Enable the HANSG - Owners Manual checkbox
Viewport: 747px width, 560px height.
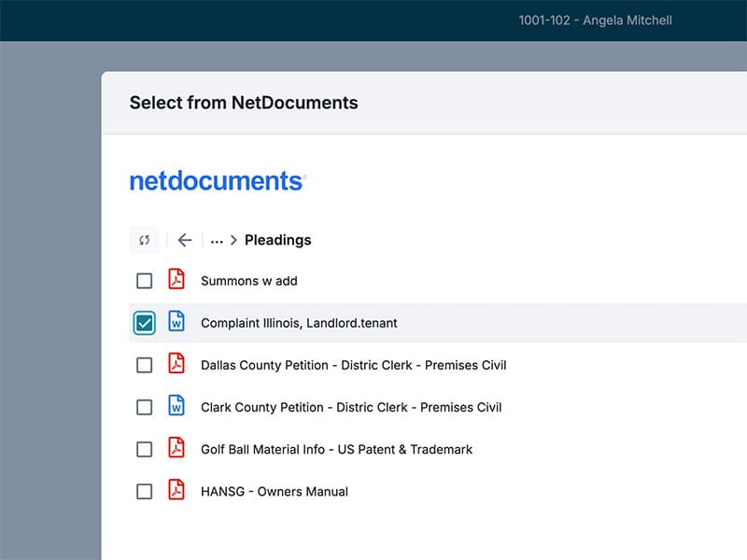(x=145, y=492)
